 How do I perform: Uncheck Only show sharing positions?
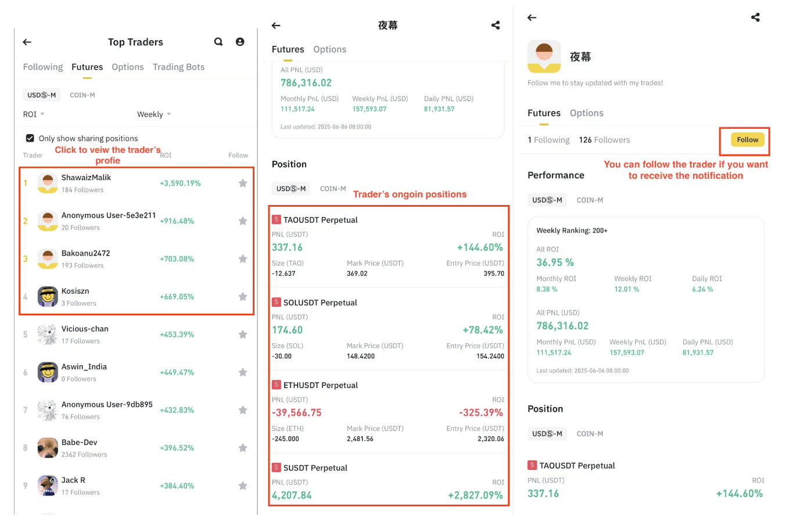pos(31,138)
